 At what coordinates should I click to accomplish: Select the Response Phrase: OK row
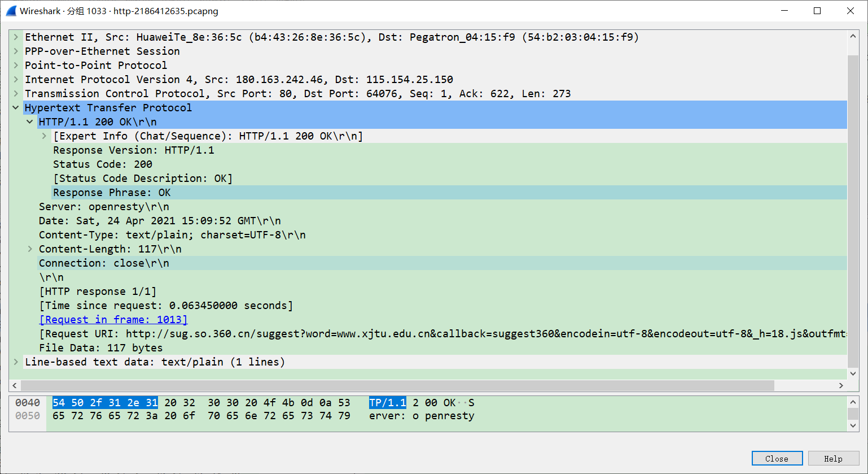[x=450, y=193]
